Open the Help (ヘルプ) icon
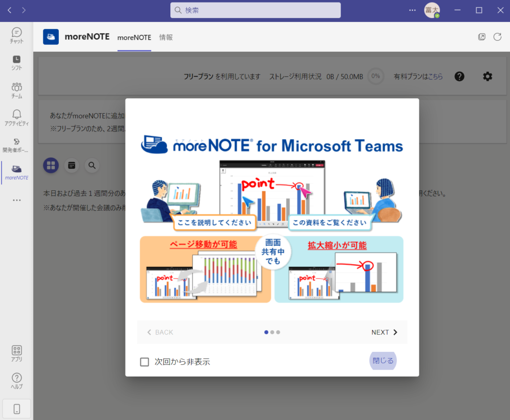Viewport: 510px width, 420px height. coord(16,381)
